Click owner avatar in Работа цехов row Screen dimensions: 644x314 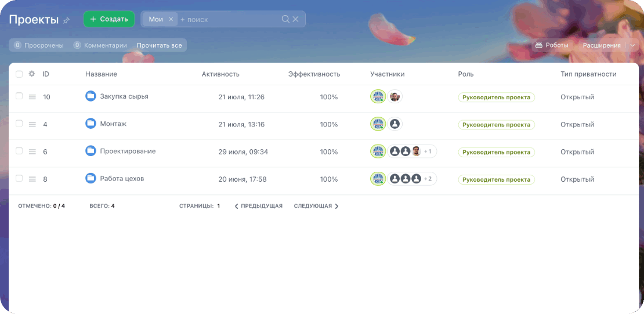point(378,179)
